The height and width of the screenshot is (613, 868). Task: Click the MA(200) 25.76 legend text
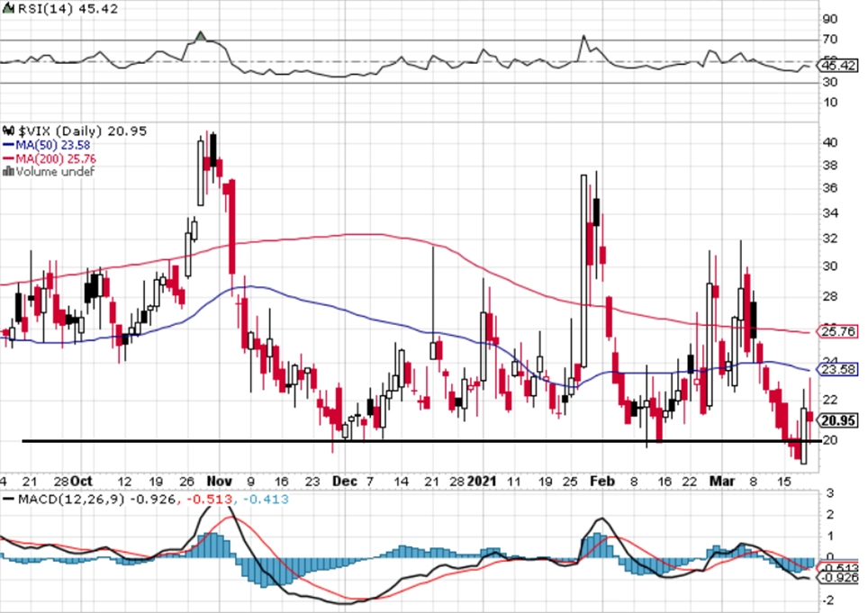point(55,158)
